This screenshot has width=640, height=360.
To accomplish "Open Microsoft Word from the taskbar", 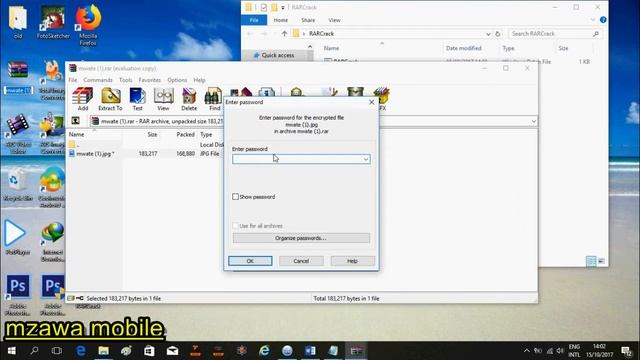I will point(310,351).
